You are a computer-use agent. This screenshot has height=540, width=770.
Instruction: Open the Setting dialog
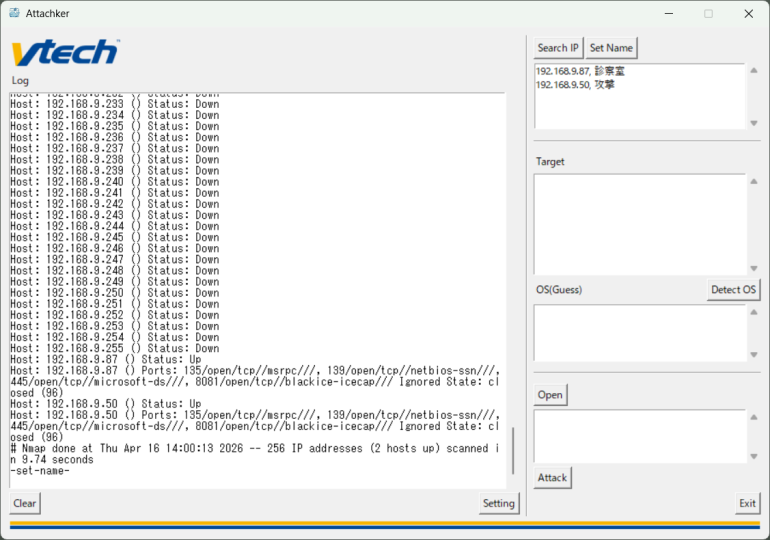pyautogui.click(x=498, y=503)
